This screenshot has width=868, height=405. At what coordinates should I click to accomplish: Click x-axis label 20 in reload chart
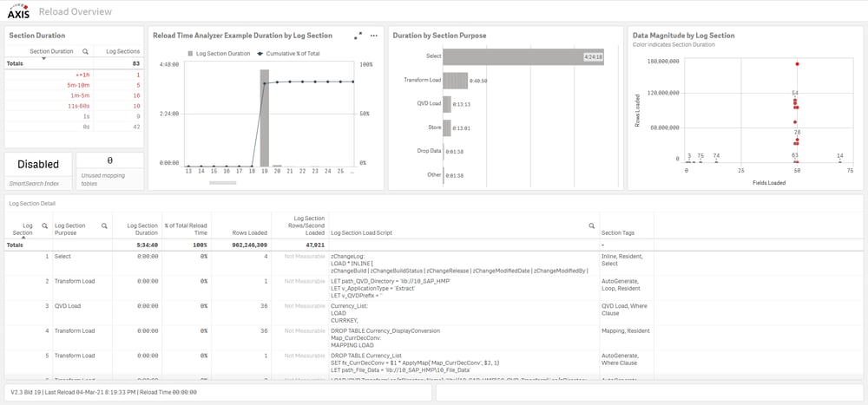click(278, 172)
